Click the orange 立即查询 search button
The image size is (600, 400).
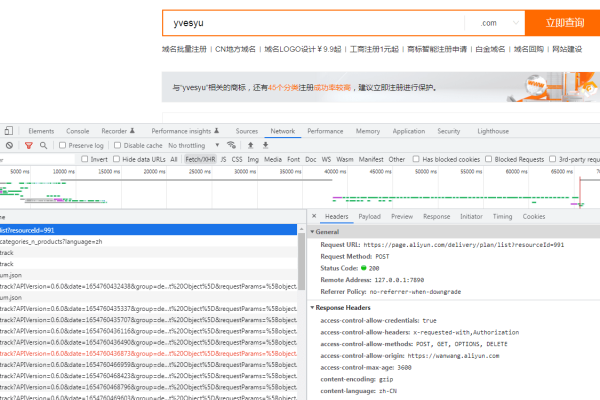pyautogui.click(x=562, y=23)
